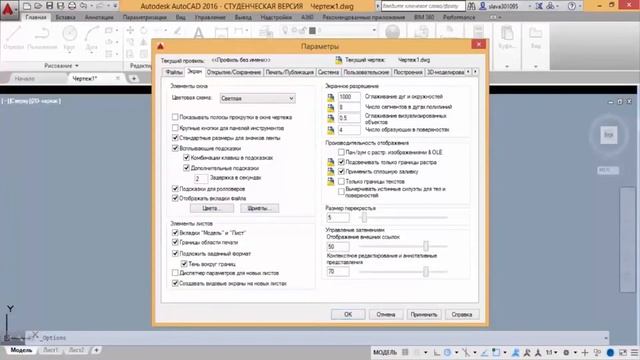Viewport: 640px width, 360px height.
Task: Click the New drawing icon in quick access toolbar
Action: pyautogui.click(x=27, y=6)
